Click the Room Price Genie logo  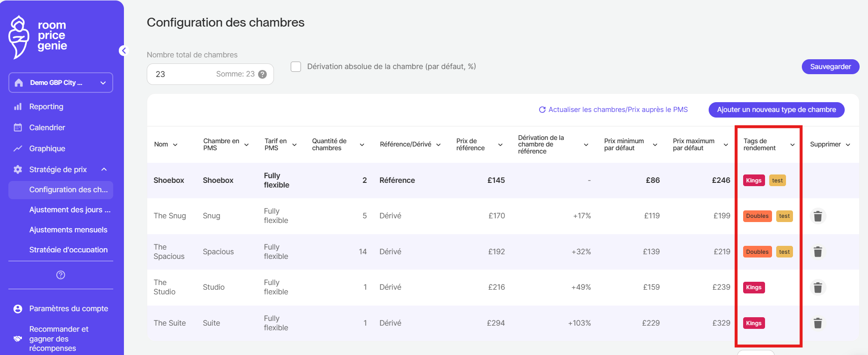pyautogui.click(x=38, y=36)
